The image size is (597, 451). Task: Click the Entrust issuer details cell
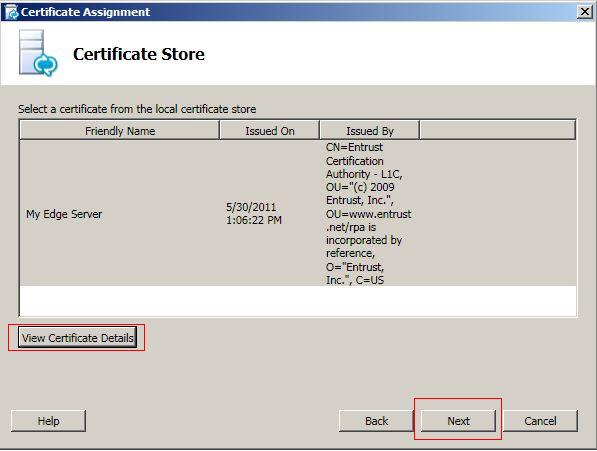(369, 214)
